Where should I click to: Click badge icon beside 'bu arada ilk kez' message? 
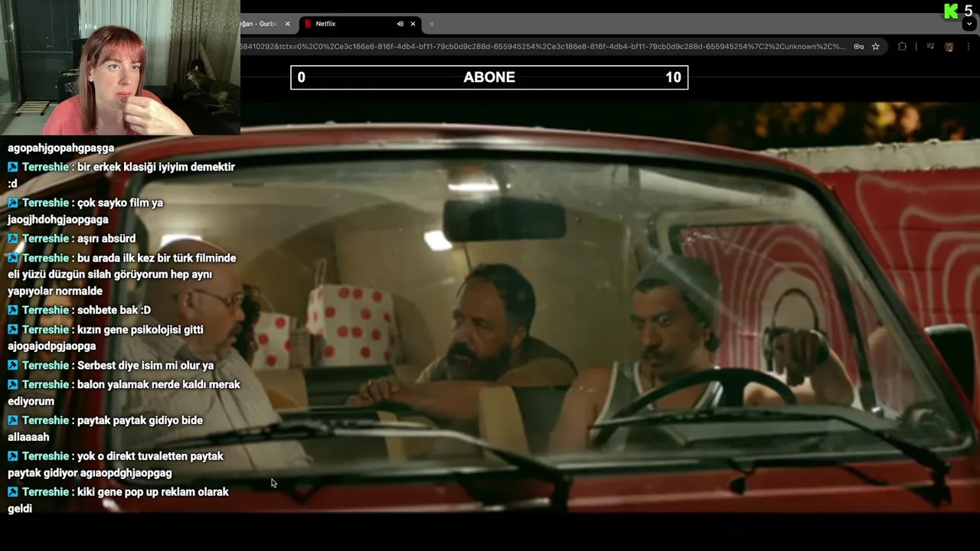[x=13, y=259]
